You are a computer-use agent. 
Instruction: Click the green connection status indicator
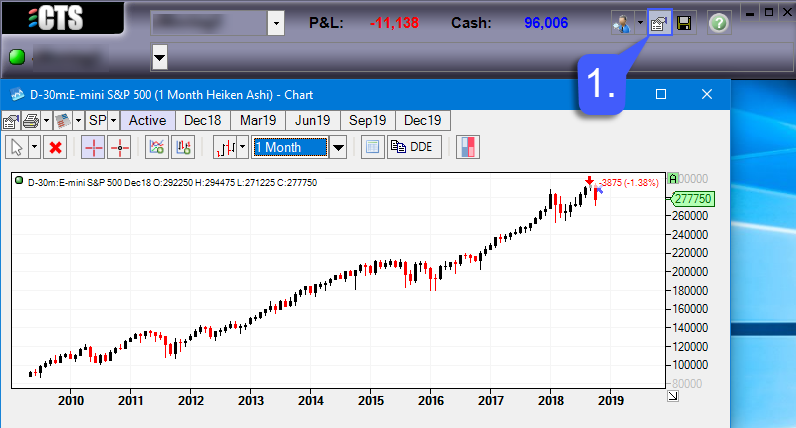pos(17,57)
